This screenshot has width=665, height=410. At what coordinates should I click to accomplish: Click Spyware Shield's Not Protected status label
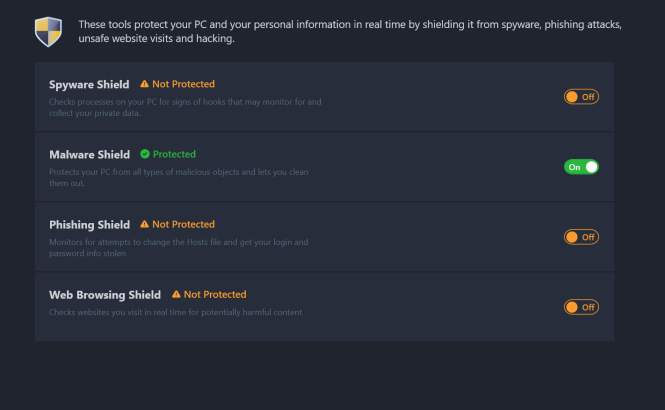[x=183, y=84]
